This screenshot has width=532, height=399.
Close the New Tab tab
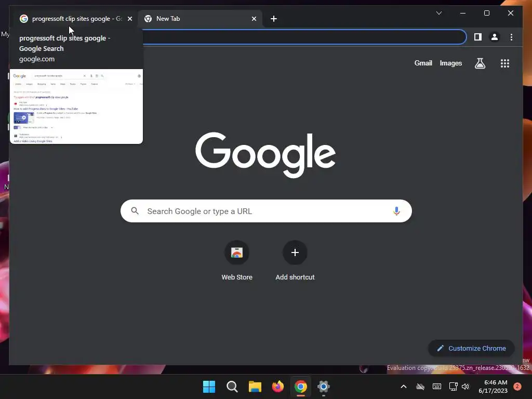(x=254, y=19)
